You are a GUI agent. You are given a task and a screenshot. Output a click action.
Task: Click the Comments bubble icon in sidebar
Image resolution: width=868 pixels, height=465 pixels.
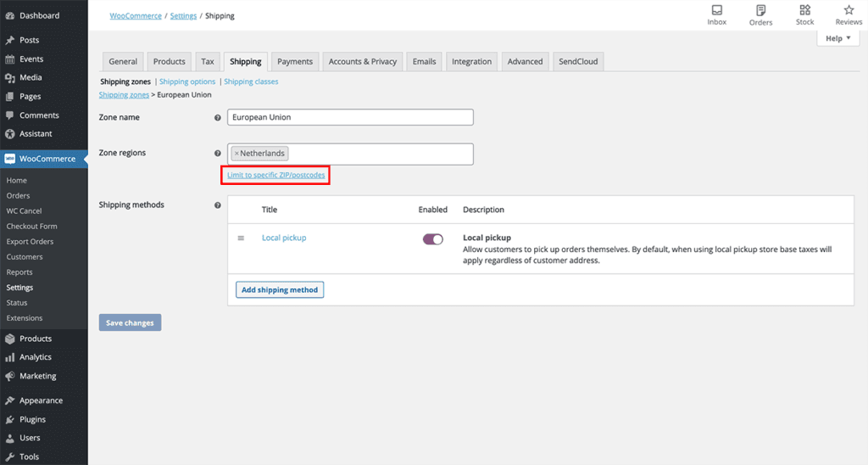10,115
